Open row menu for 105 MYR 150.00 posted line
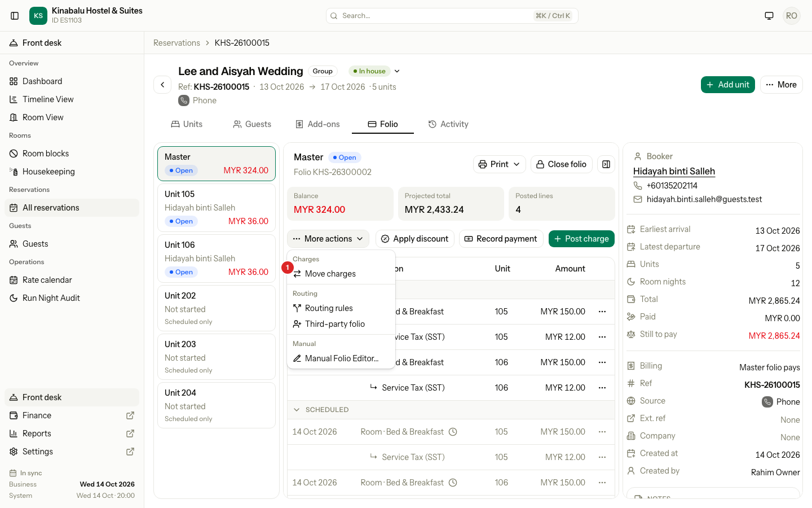This screenshot has width=812, height=508. click(x=602, y=312)
